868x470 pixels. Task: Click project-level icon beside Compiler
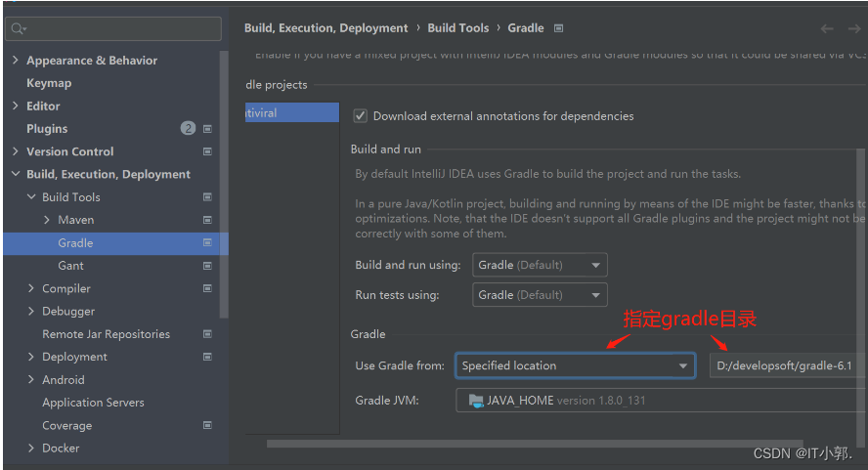point(207,288)
